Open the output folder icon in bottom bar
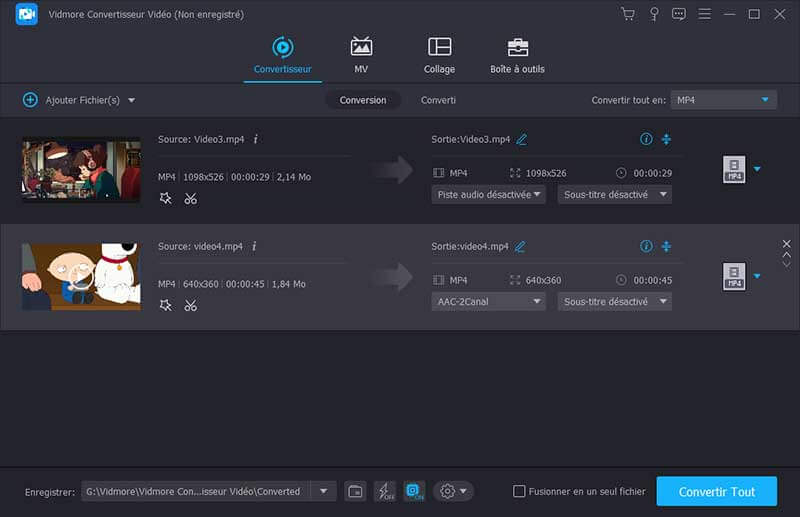This screenshot has width=800, height=517. [x=355, y=491]
